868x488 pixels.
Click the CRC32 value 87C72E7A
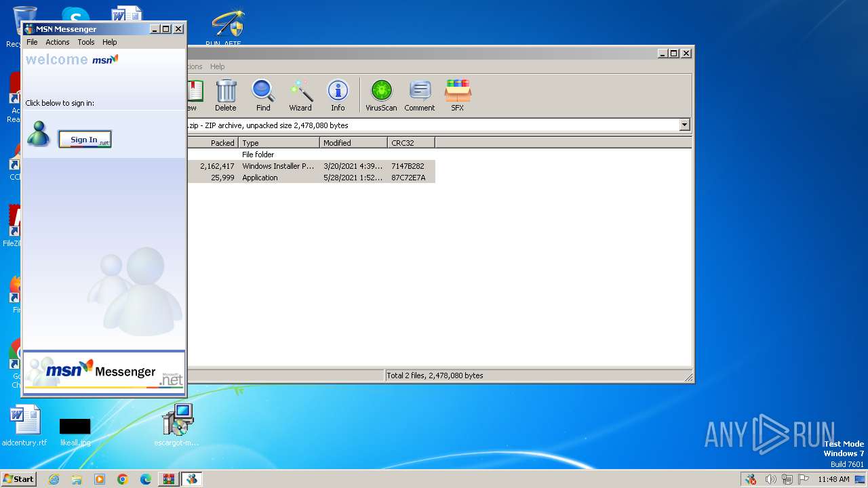[x=408, y=178]
